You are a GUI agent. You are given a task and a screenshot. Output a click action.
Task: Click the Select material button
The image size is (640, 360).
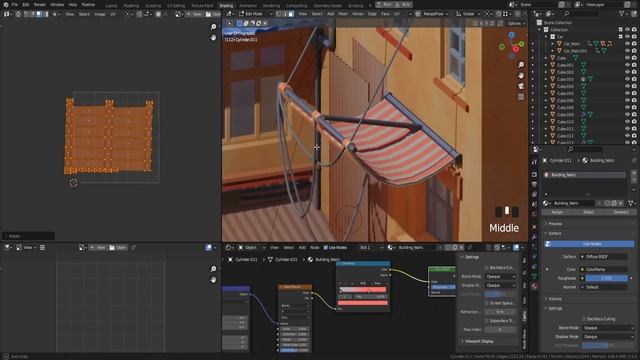[589, 212]
